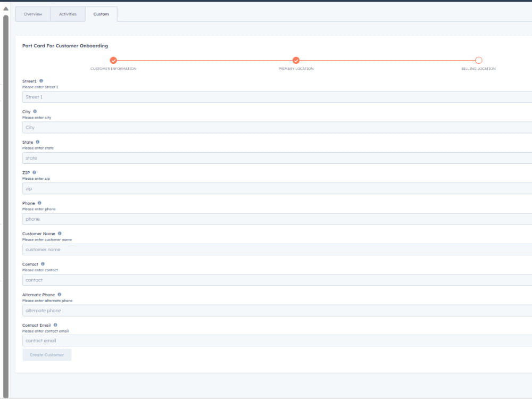The height and width of the screenshot is (399, 532).
Task: Focus the zip input field
Action: tap(277, 189)
